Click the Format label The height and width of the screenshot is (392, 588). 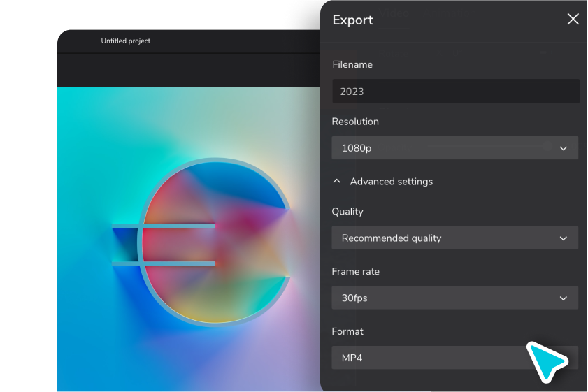348,332
